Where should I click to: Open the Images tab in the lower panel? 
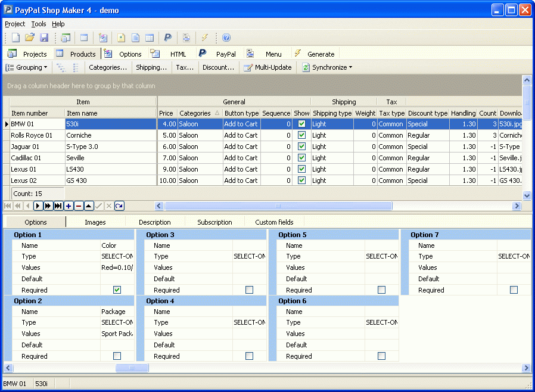[x=95, y=222]
